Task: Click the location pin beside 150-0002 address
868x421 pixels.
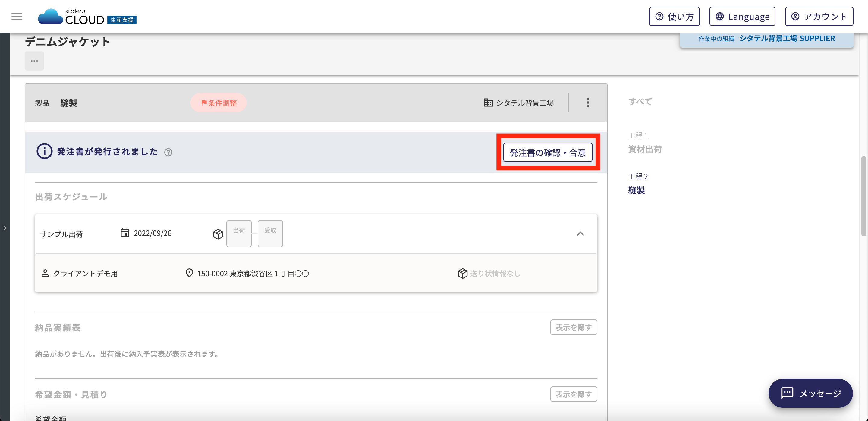Action: [189, 273]
